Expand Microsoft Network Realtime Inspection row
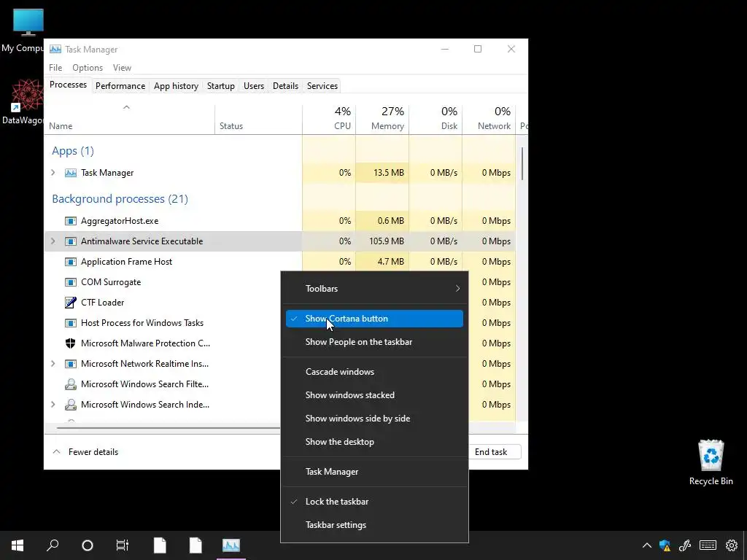This screenshot has width=747, height=560. click(x=53, y=364)
